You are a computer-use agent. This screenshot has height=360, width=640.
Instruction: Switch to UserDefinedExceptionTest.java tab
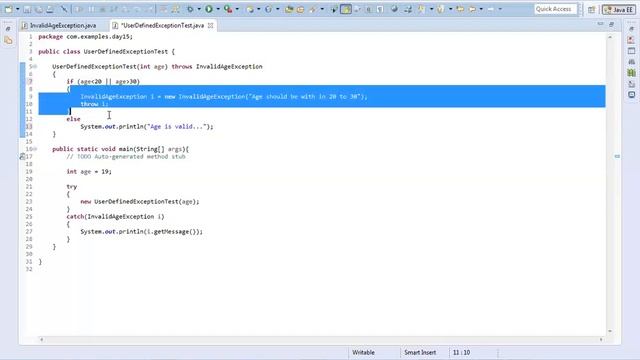pos(162,25)
